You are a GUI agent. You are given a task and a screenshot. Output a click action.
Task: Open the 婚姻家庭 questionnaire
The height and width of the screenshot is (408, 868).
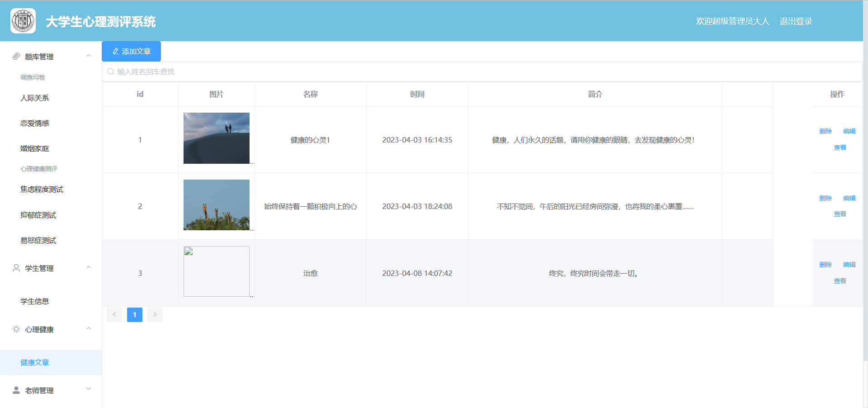point(51,148)
